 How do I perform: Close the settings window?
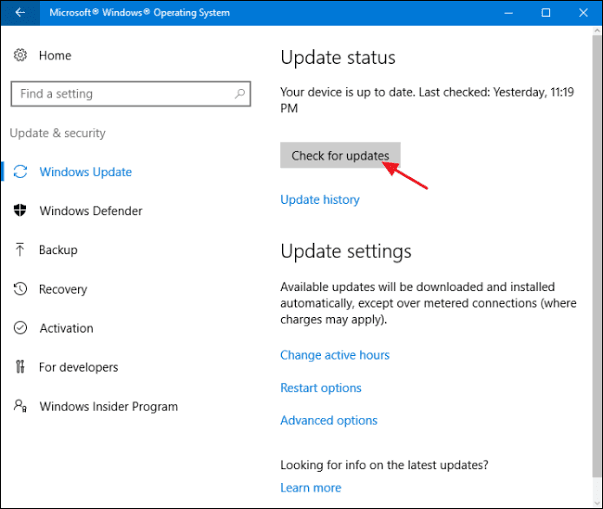pos(583,13)
